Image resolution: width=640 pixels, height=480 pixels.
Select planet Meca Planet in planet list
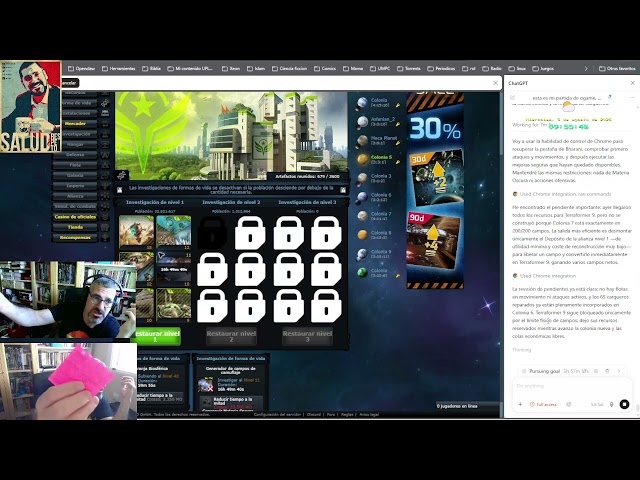[x=378, y=140]
